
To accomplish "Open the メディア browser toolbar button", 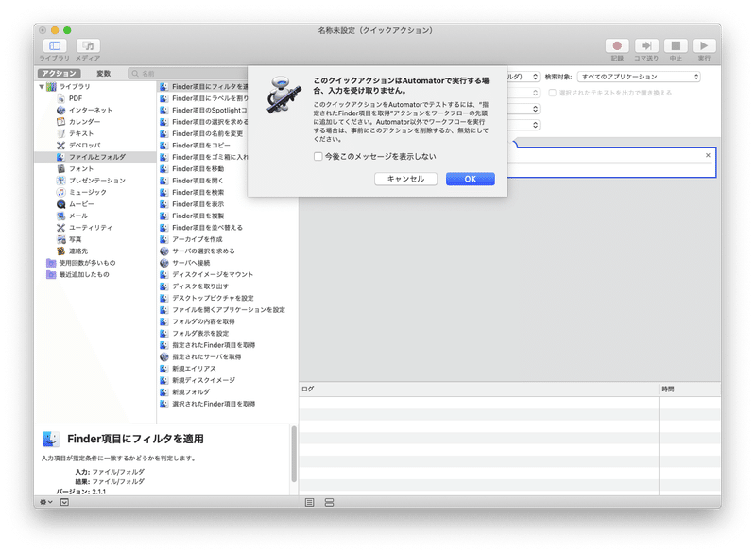I will click(88, 45).
